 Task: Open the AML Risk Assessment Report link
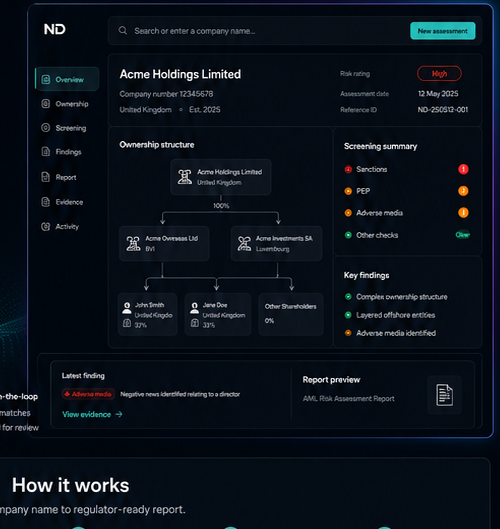[349, 399]
